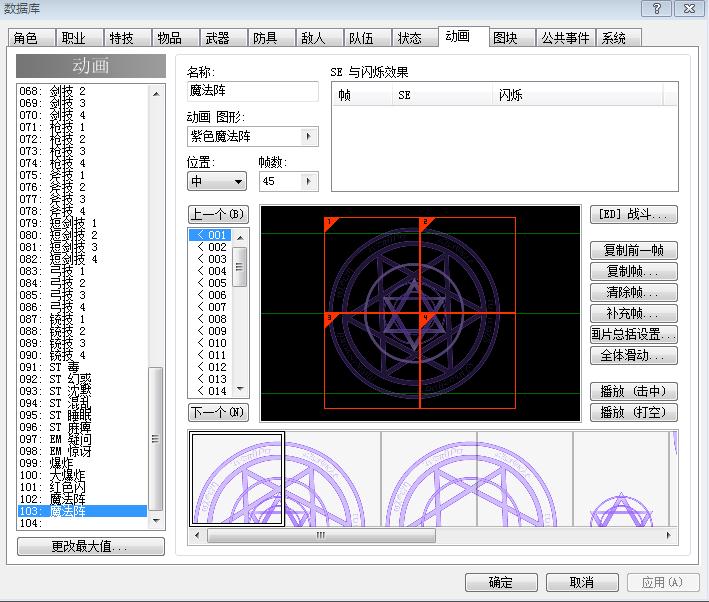Screen dimensions: 709x602
Task: Click frame list scroll down arrow
Action: pyautogui.click(x=240, y=389)
